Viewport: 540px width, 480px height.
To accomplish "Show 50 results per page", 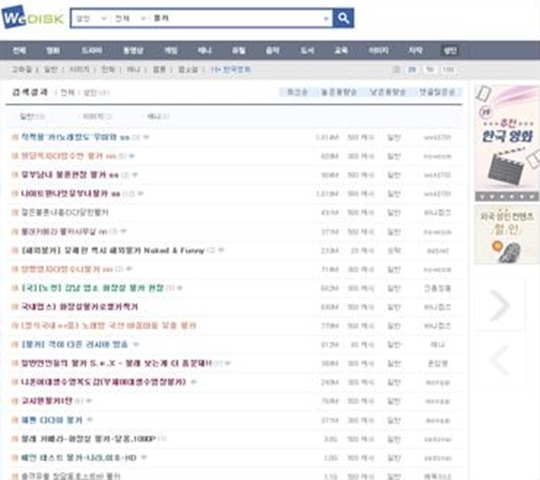I will click(x=430, y=70).
